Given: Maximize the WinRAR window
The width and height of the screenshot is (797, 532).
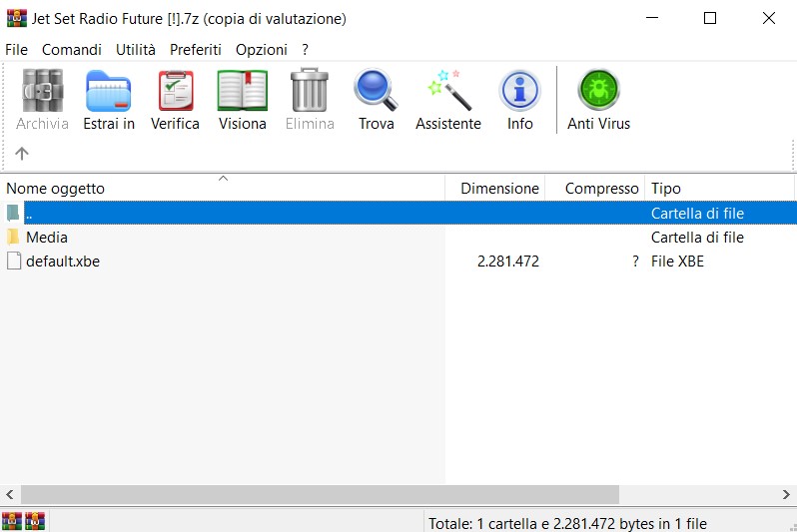Looking at the screenshot, I should pos(709,18).
